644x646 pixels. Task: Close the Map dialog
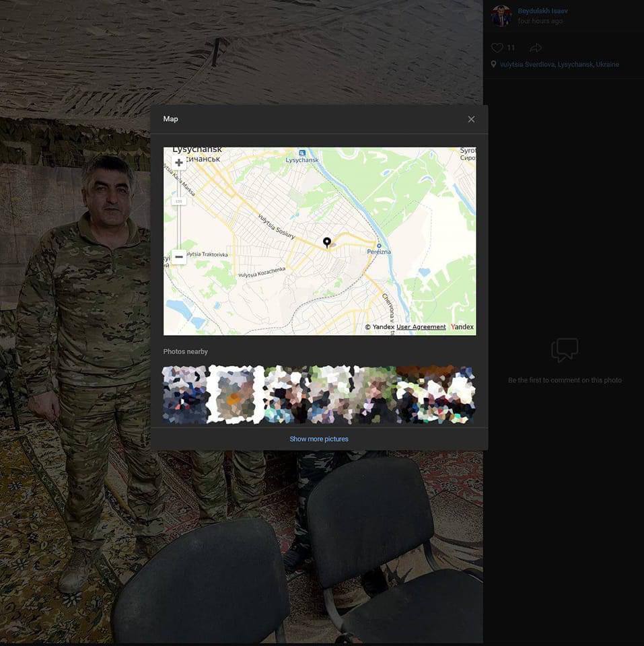coord(471,119)
